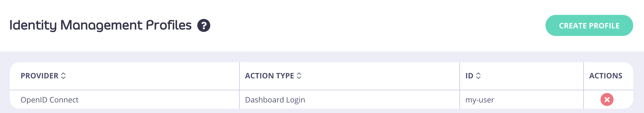Delete the my-user profile with red X
Image resolution: width=644 pixels, height=113 pixels.
coord(607,99)
